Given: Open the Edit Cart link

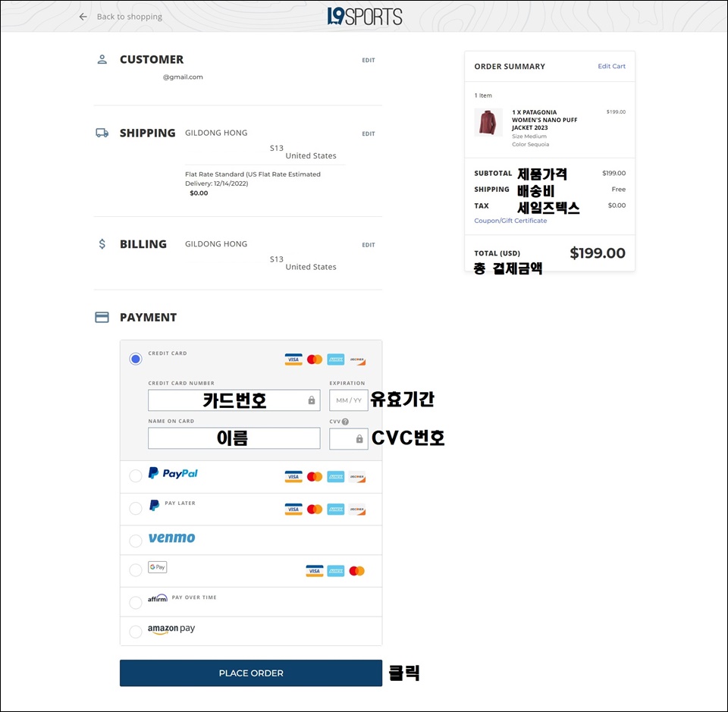Looking at the screenshot, I should pyautogui.click(x=611, y=67).
